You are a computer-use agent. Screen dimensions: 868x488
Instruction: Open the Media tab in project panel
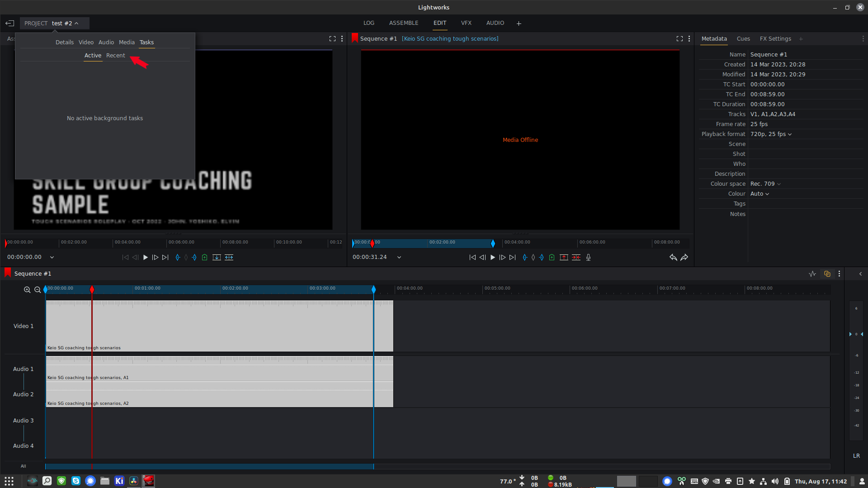point(127,42)
